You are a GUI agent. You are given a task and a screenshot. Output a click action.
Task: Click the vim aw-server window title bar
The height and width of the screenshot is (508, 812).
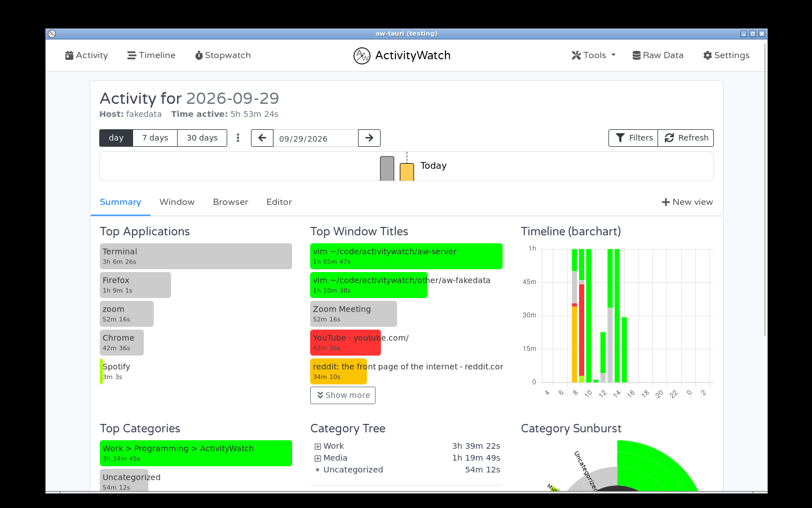406,256
